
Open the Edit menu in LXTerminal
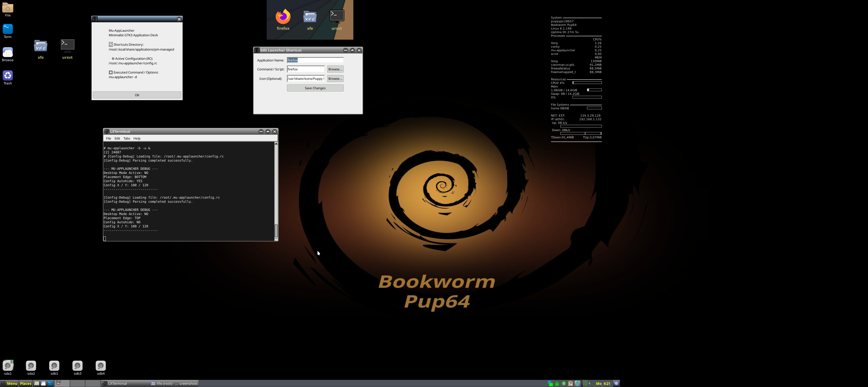tap(117, 138)
